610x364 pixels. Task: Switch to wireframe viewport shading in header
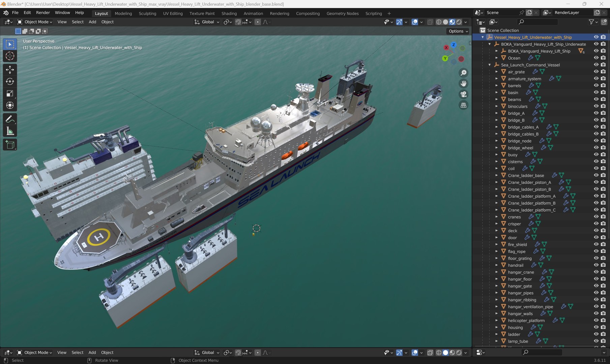(x=439, y=22)
